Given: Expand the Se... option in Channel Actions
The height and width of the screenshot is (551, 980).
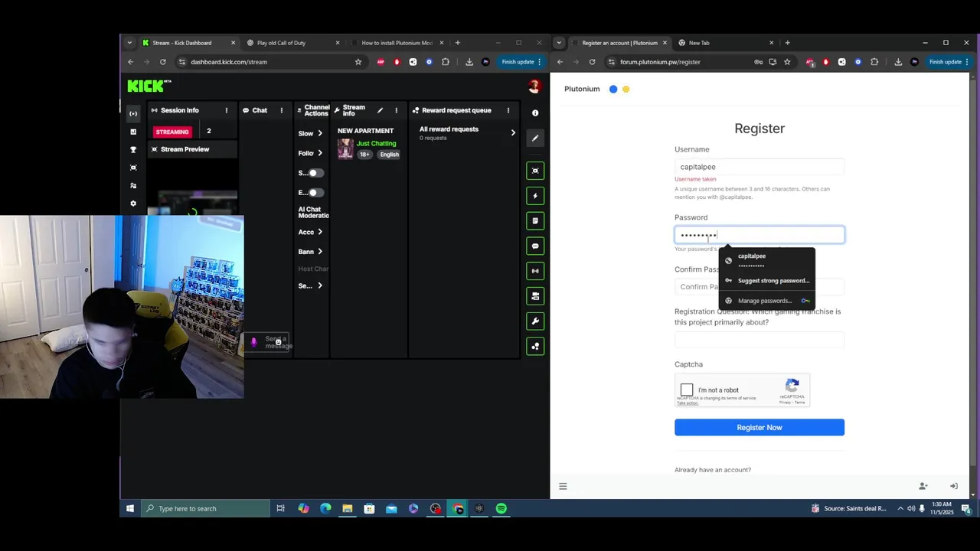Looking at the screenshot, I should coord(310,285).
